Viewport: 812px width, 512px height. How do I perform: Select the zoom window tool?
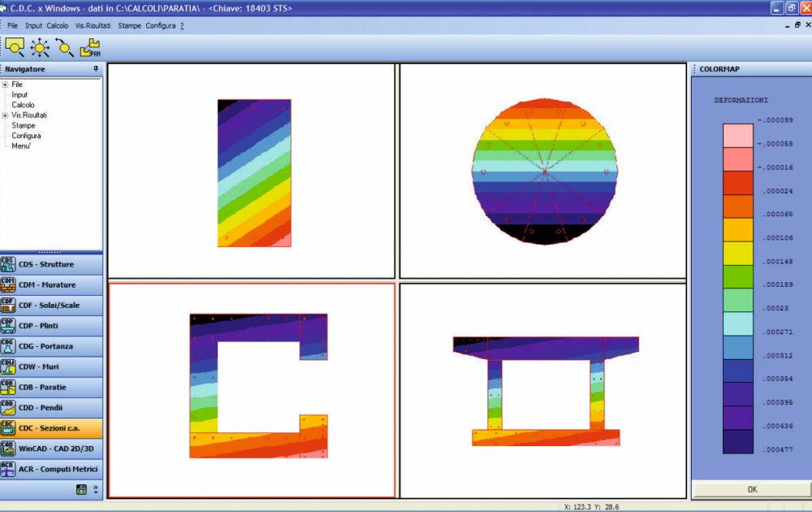click(x=15, y=47)
